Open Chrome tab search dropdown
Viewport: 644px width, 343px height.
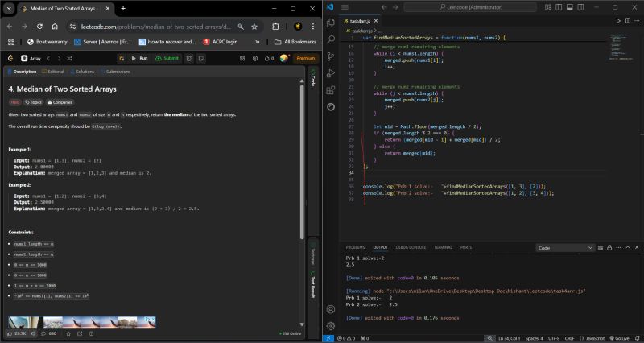9,8
